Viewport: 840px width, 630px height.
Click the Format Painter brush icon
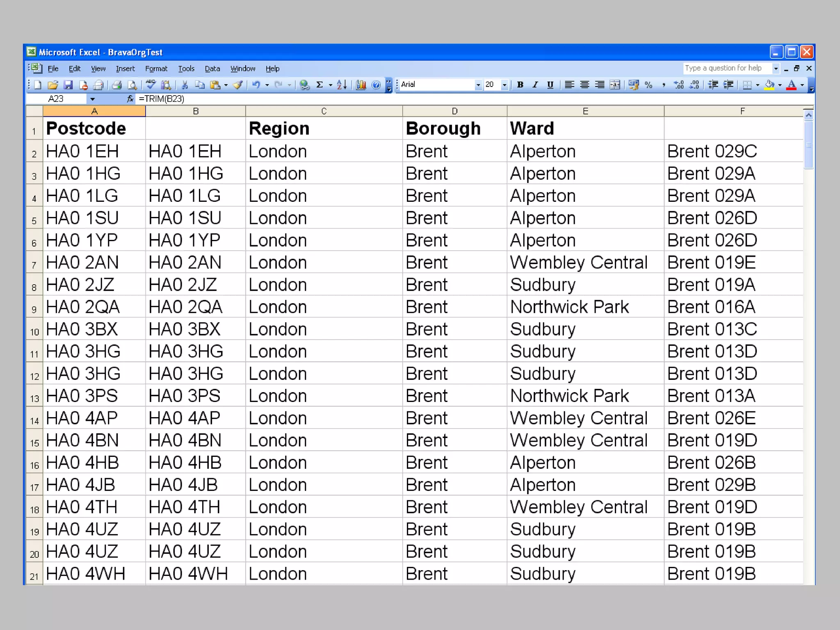coord(238,85)
